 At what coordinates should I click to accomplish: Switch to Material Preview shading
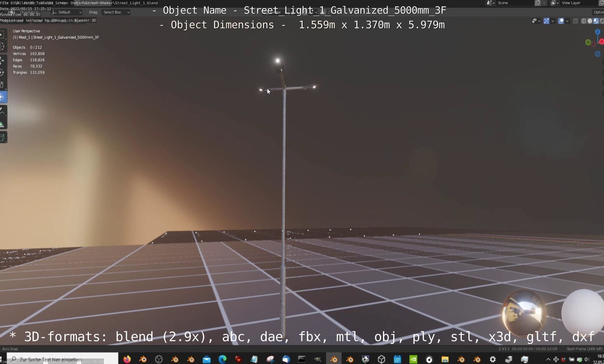(x=596, y=21)
